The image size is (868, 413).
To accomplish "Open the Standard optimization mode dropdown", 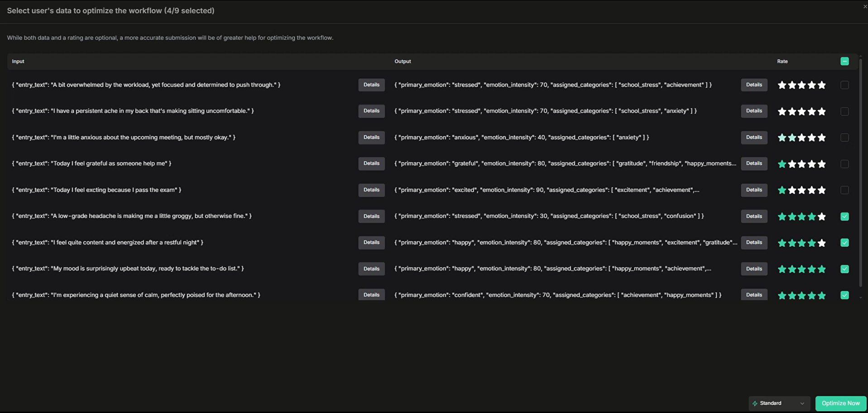I will pyautogui.click(x=779, y=403).
